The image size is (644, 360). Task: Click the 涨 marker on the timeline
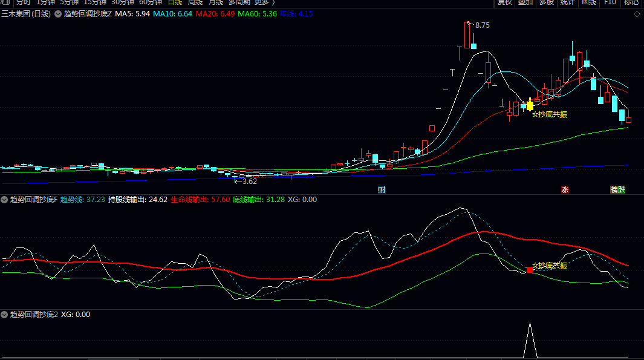tap(565, 189)
